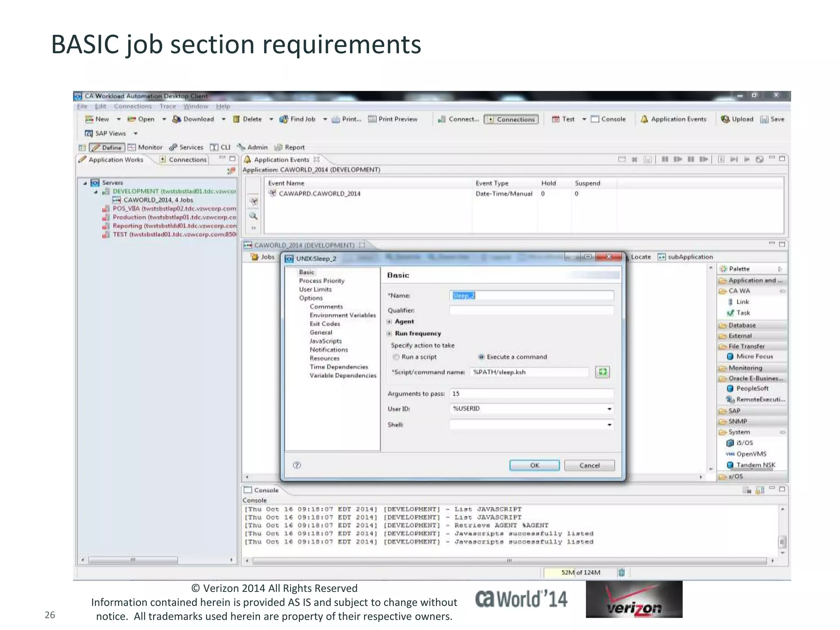Viewport: 840px width, 630px height.
Task: Click the Delete toolbar icon
Action: pyautogui.click(x=236, y=119)
